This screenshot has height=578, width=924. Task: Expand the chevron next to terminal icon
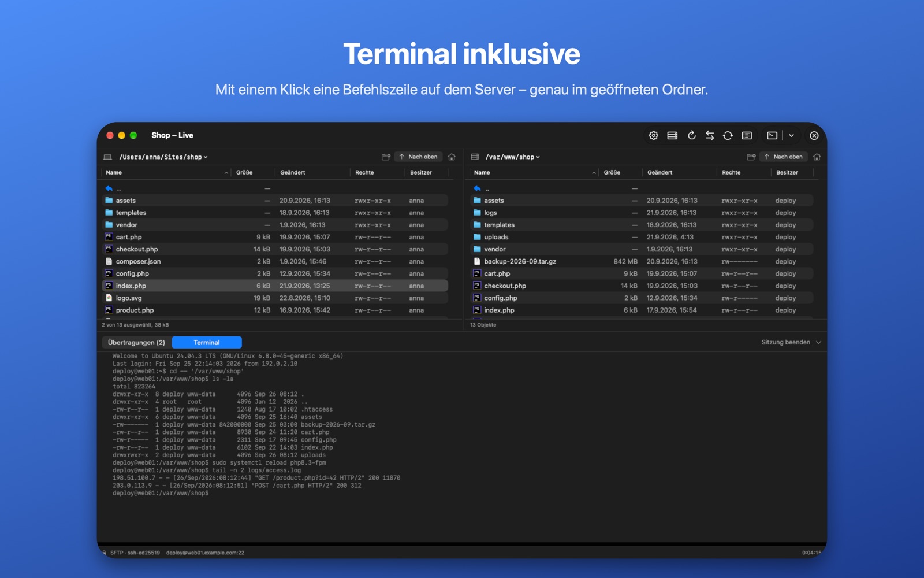(791, 135)
